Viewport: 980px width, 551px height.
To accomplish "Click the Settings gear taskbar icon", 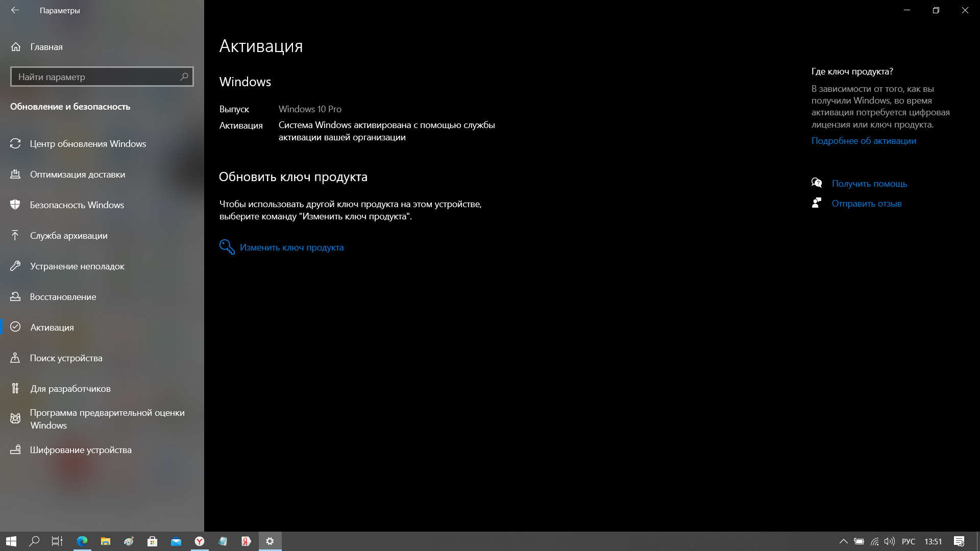I will click(x=270, y=541).
